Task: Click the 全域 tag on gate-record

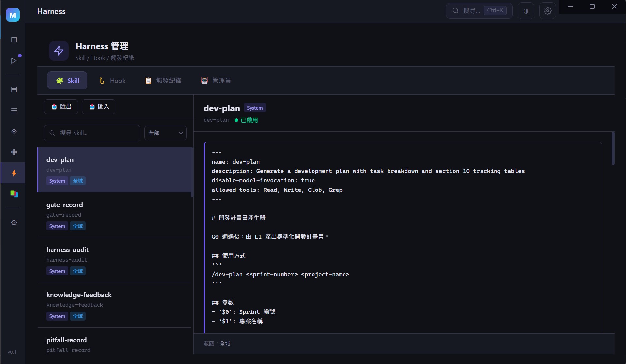Action: point(78,226)
